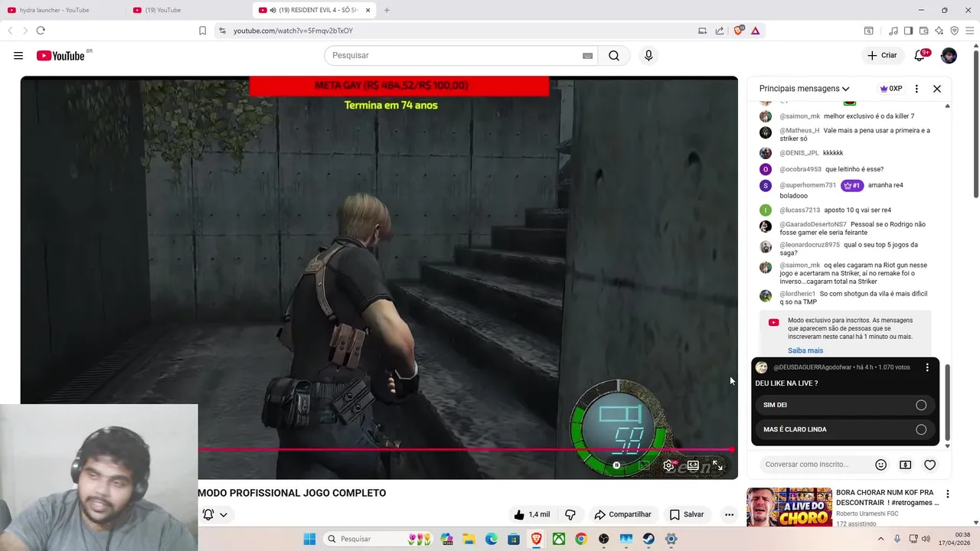Share this page from address bar
The image size is (980, 551).
[720, 31]
